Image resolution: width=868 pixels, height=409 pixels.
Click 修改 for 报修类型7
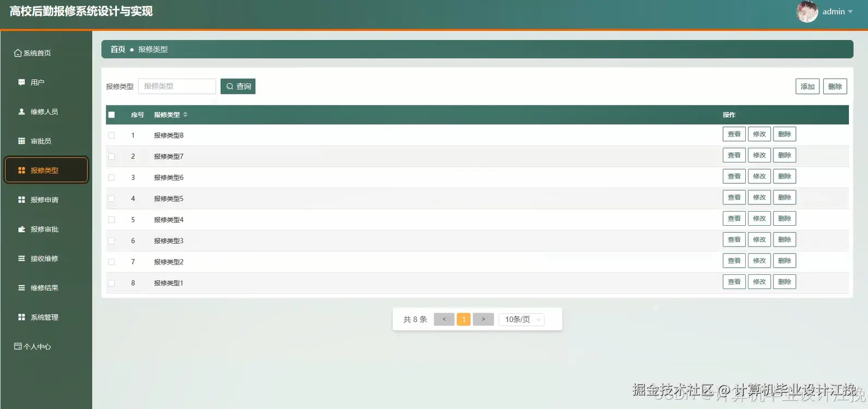click(x=759, y=155)
